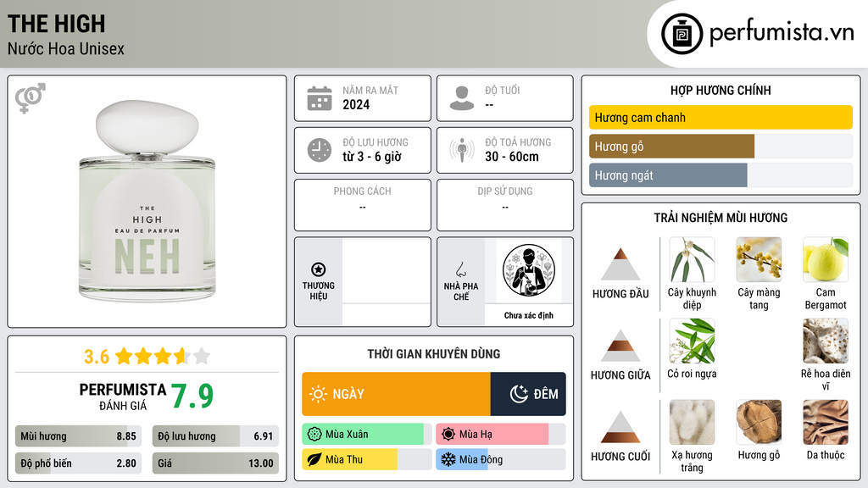
Task: Click the nose icon above Nhà pha chế
Action: point(460,269)
